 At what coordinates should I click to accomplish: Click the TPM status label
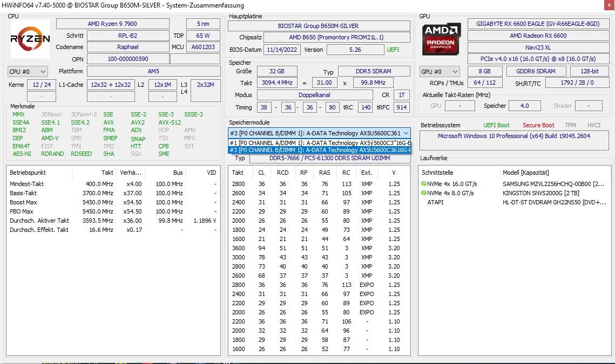(x=571, y=126)
